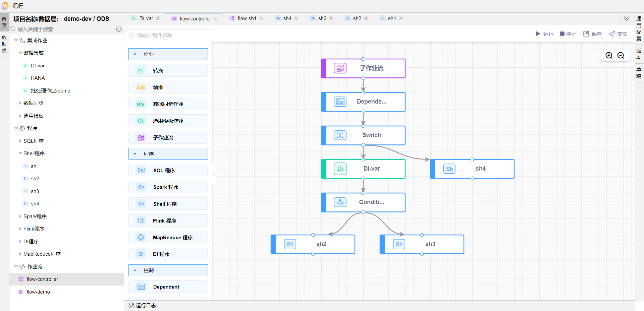Click the zoom-in magnifier on the canvas

pos(609,55)
